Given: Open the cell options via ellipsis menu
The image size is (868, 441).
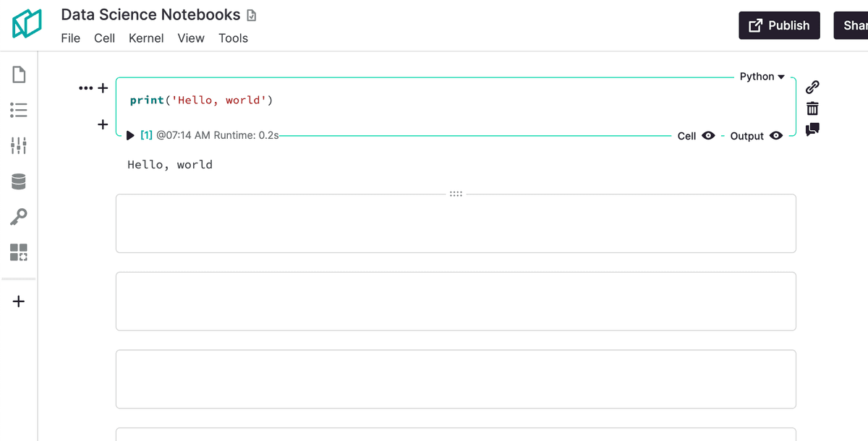Looking at the screenshot, I should (85, 87).
